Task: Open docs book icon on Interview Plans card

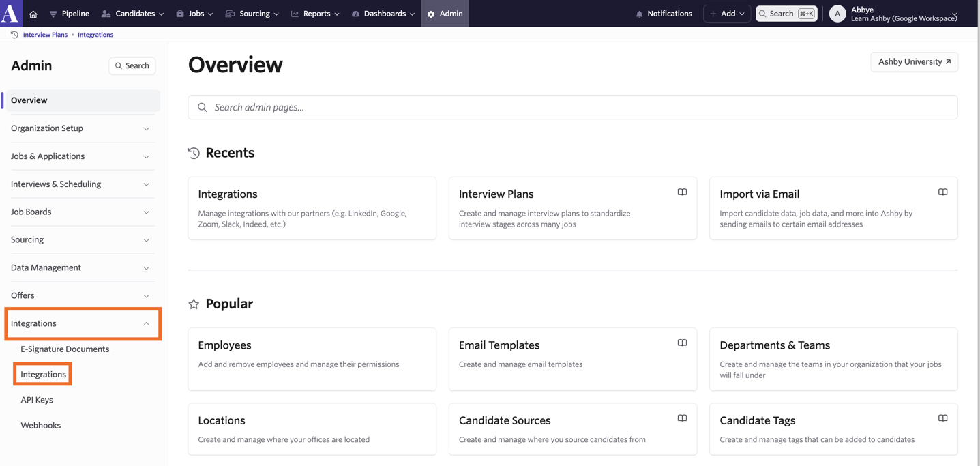Action: [x=682, y=192]
